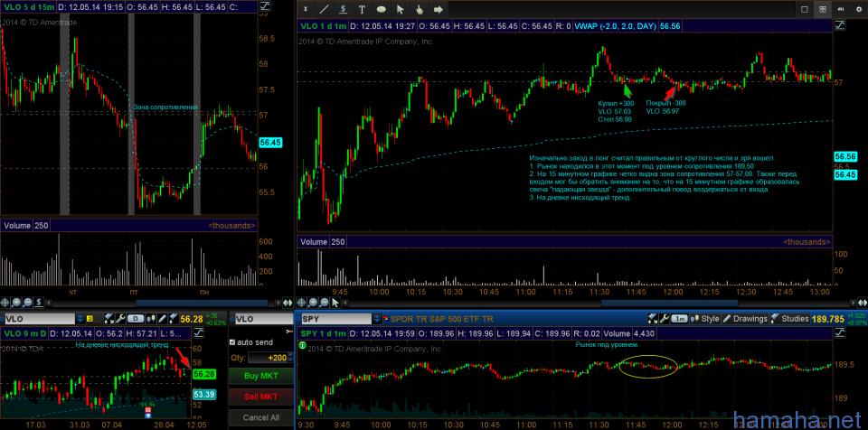Zoom in on VLO 15m chart
This screenshot has height=430, width=868.
(16, 302)
